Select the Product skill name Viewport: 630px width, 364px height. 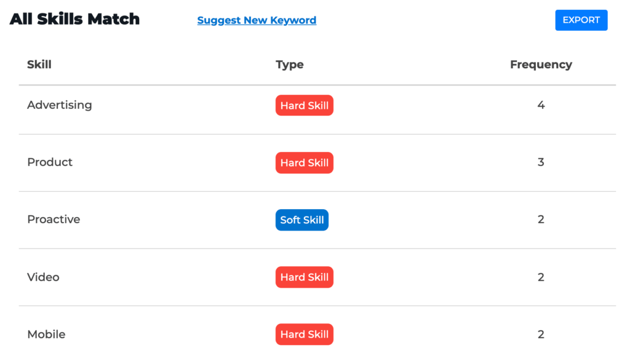coord(50,162)
